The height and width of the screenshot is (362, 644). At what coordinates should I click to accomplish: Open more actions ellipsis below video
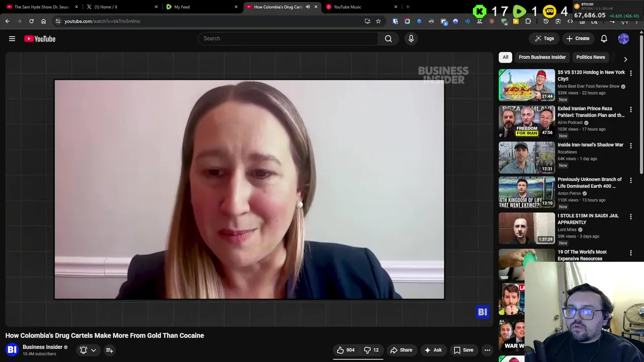point(487,350)
